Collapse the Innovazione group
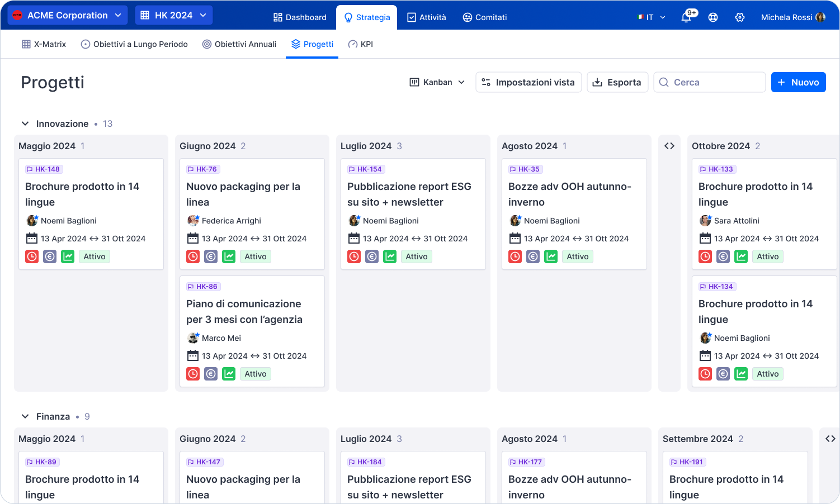Image resolution: width=840 pixels, height=504 pixels. [x=25, y=123]
